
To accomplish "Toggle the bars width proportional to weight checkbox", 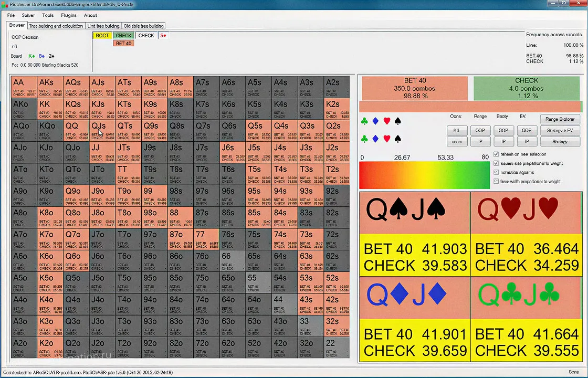I will click(497, 182).
